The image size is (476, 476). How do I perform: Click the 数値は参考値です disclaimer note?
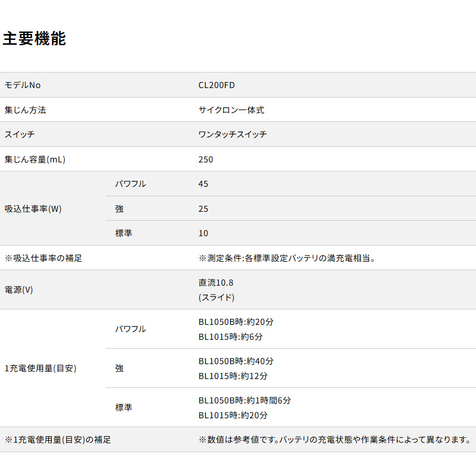(334, 440)
